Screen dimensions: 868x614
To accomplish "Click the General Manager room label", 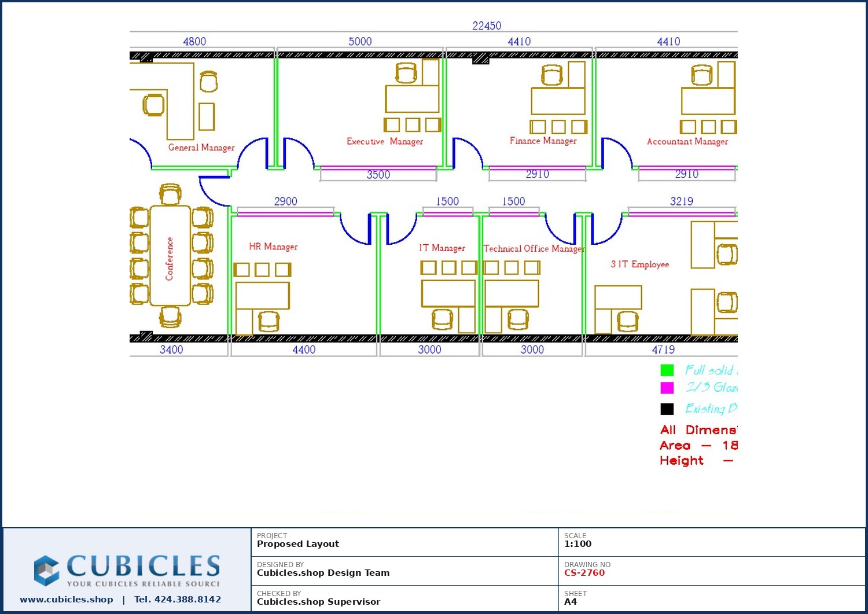I will point(201,148).
